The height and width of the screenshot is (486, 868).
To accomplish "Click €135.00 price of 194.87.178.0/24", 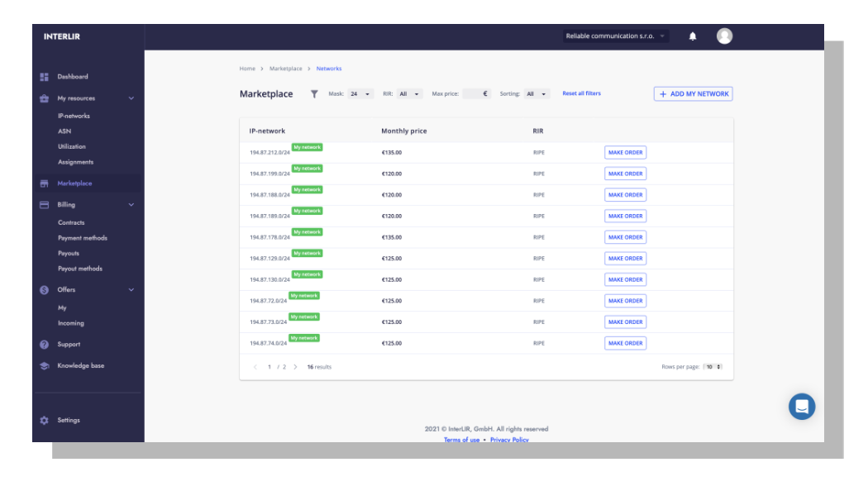I will click(x=391, y=237).
